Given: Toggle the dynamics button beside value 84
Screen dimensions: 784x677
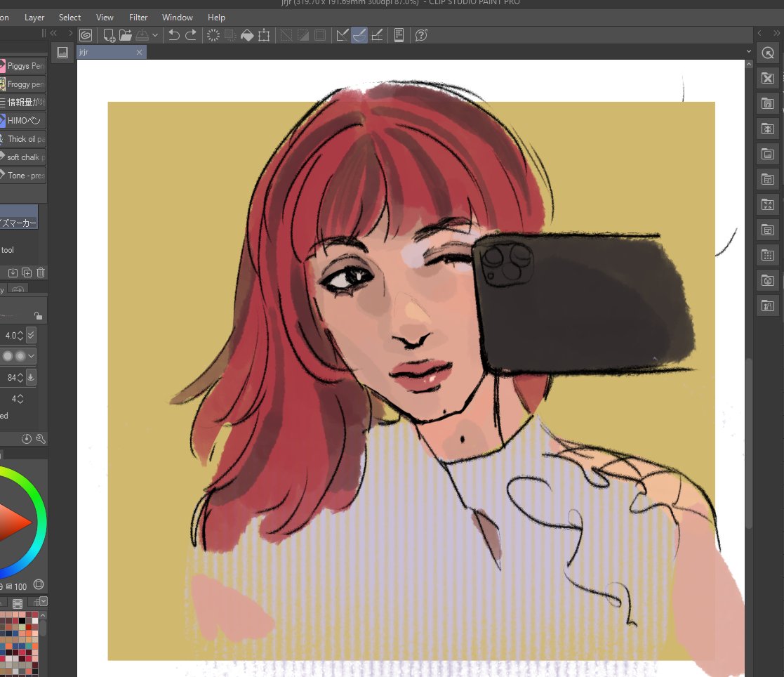Looking at the screenshot, I should pyautogui.click(x=31, y=377).
